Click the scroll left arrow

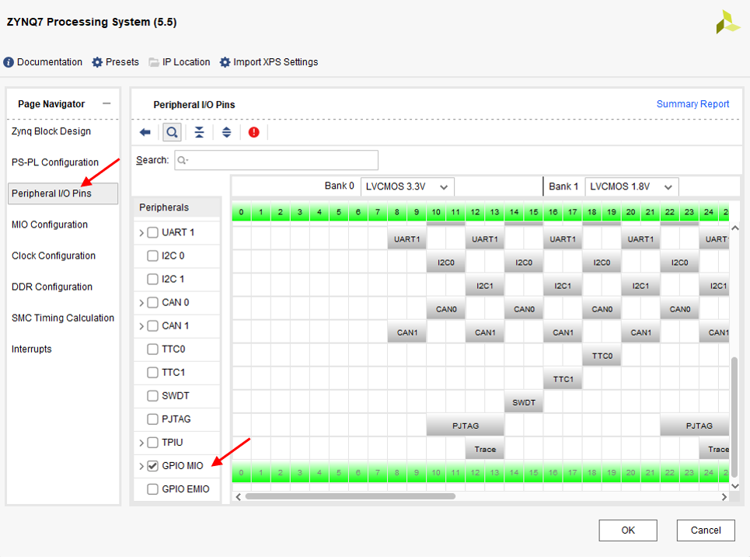click(238, 497)
